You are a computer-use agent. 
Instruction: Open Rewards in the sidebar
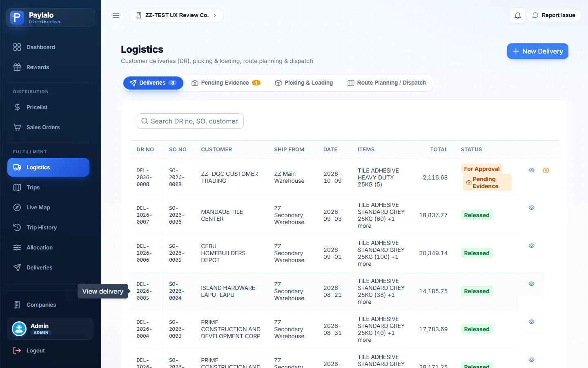[48, 67]
